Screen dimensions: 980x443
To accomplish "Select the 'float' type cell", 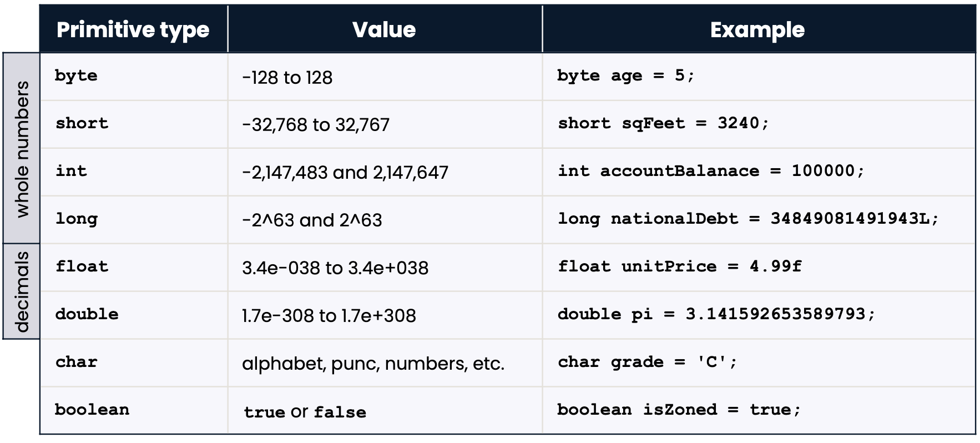I will [82, 266].
